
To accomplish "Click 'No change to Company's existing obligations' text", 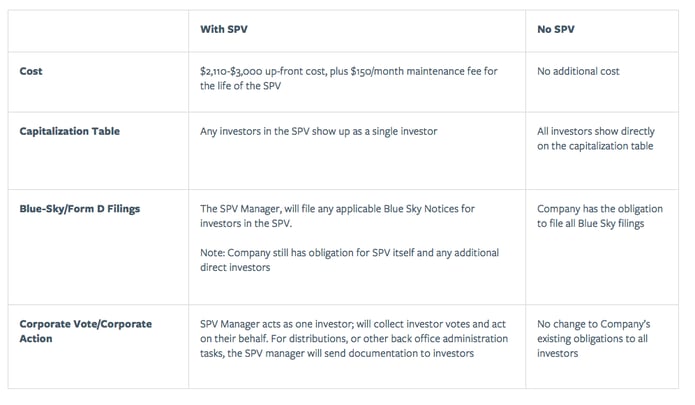I will click(x=593, y=339).
